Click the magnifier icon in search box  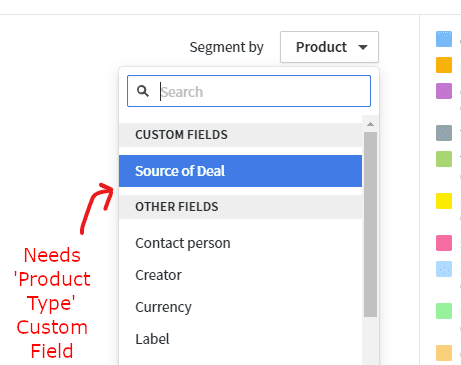[x=143, y=91]
